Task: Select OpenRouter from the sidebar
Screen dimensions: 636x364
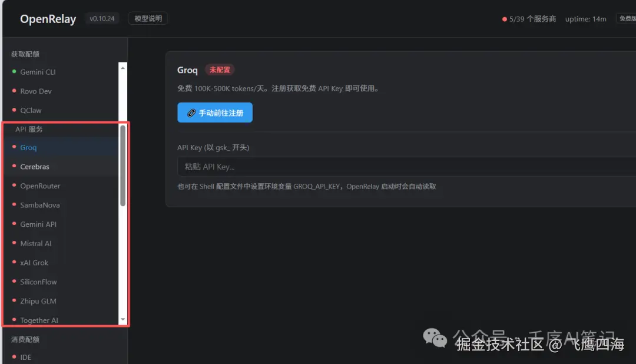Action: [x=40, y=186]
